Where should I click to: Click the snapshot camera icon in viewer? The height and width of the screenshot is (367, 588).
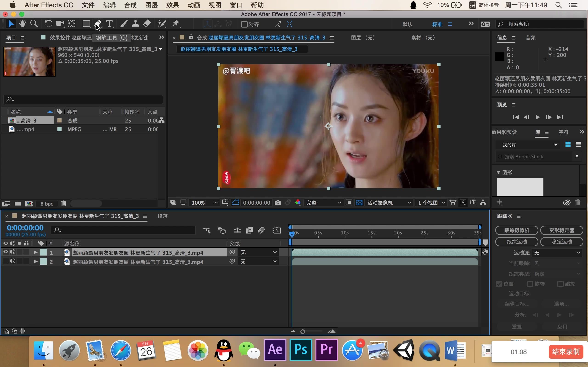(x=278, y=203)
